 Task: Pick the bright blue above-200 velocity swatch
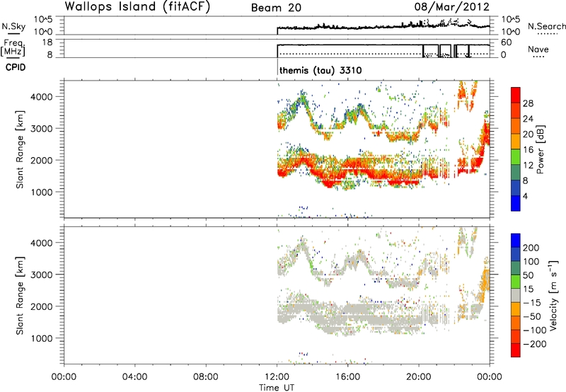(516, 241)
